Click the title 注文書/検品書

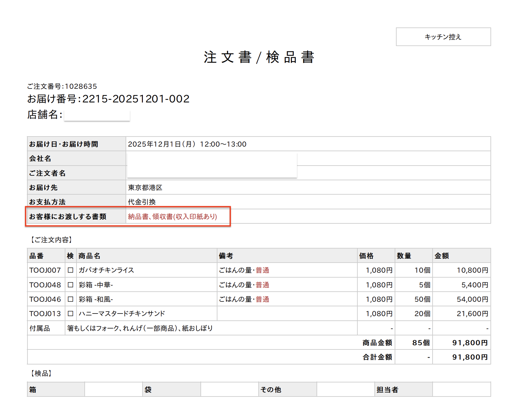pos(259,57)
